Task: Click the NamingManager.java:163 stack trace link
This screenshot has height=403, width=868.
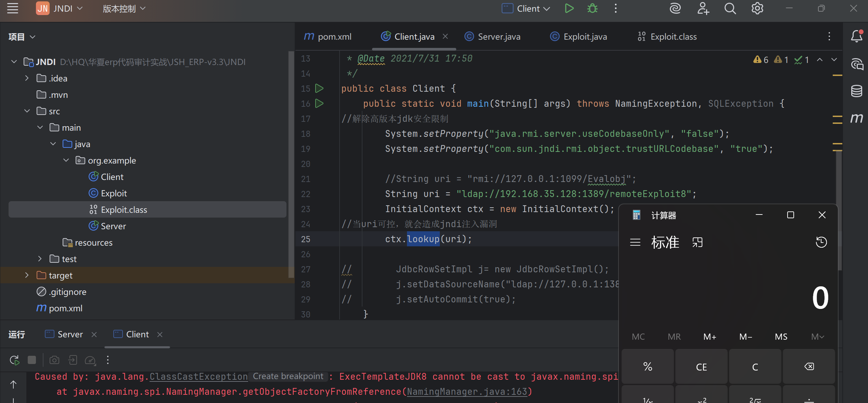Action: pos(467,391)
